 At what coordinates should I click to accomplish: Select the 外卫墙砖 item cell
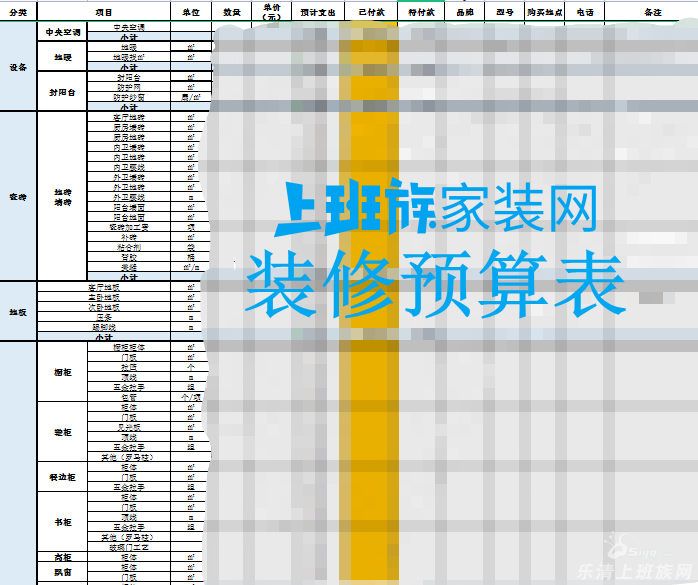pos(129,177)
